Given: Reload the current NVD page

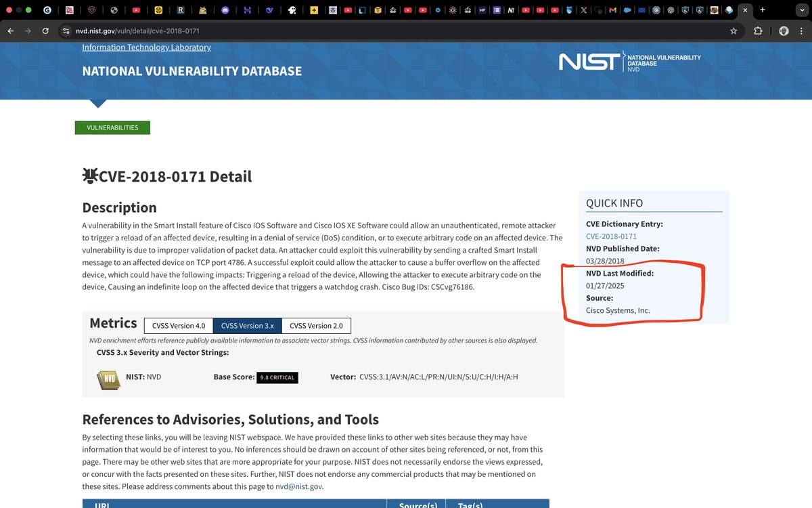Looking at the screenshot, I should pyautogui.click(x=45, y=30).
